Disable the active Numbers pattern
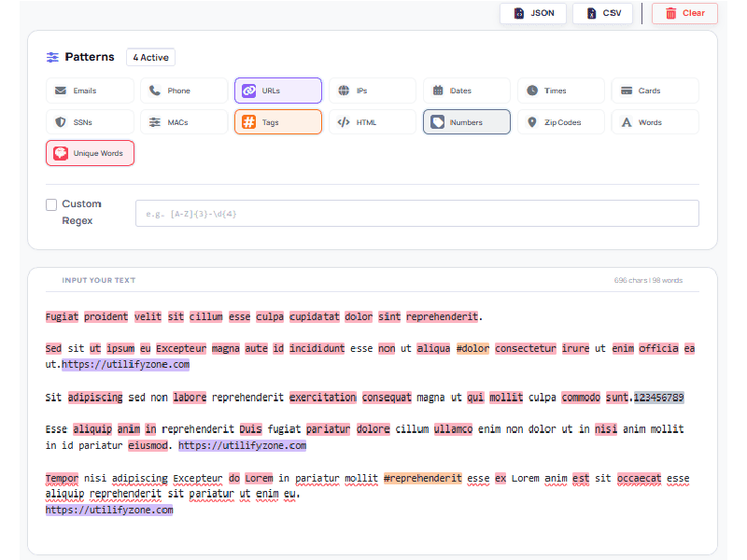The image size is (747, 560). click(466, 121)
